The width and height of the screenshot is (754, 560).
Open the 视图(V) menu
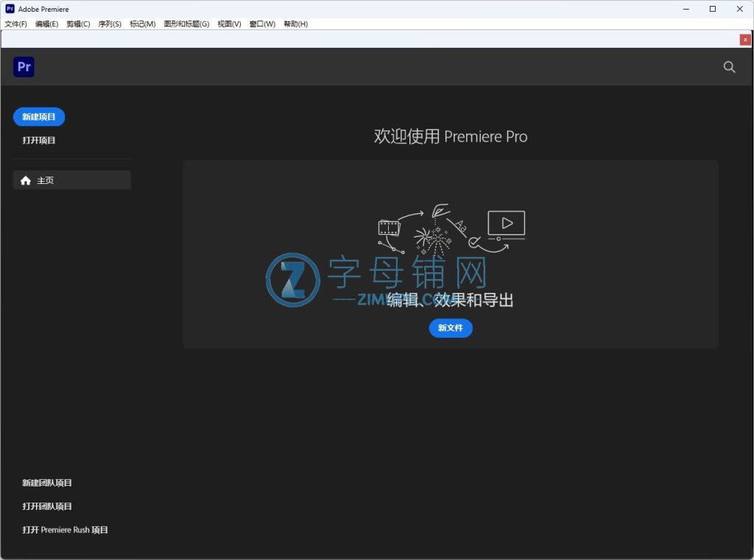click(x=229, y=24)
